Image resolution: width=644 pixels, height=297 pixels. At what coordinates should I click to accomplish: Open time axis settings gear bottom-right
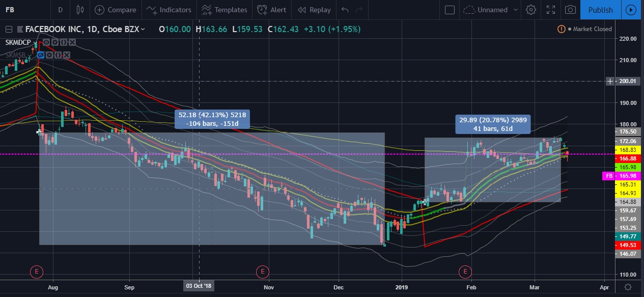pos(628,287)
